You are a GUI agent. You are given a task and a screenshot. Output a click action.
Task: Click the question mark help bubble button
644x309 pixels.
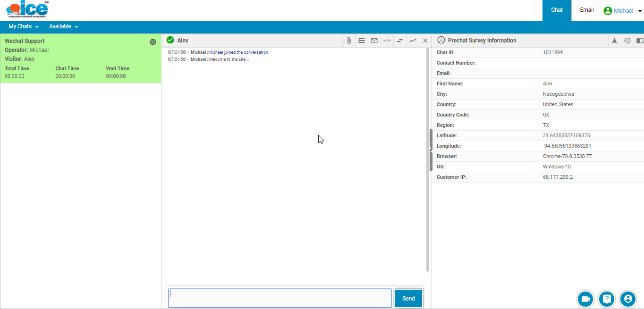point(607,299)
